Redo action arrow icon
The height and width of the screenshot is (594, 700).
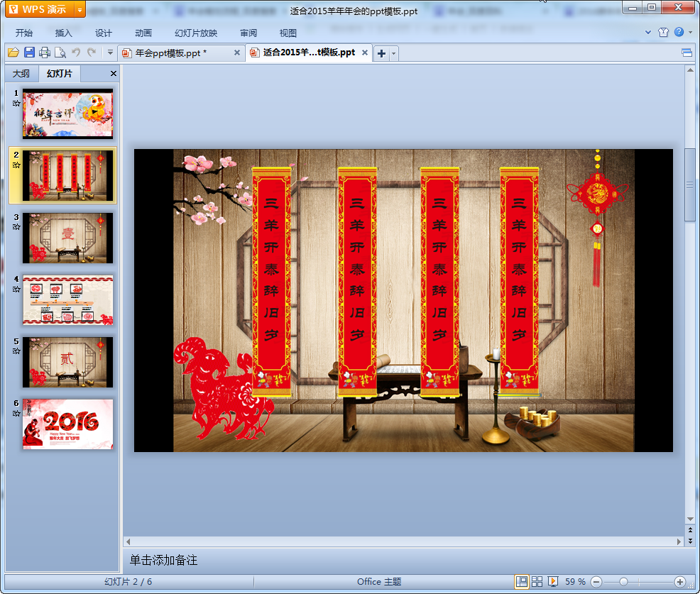[x=92, y=53]
